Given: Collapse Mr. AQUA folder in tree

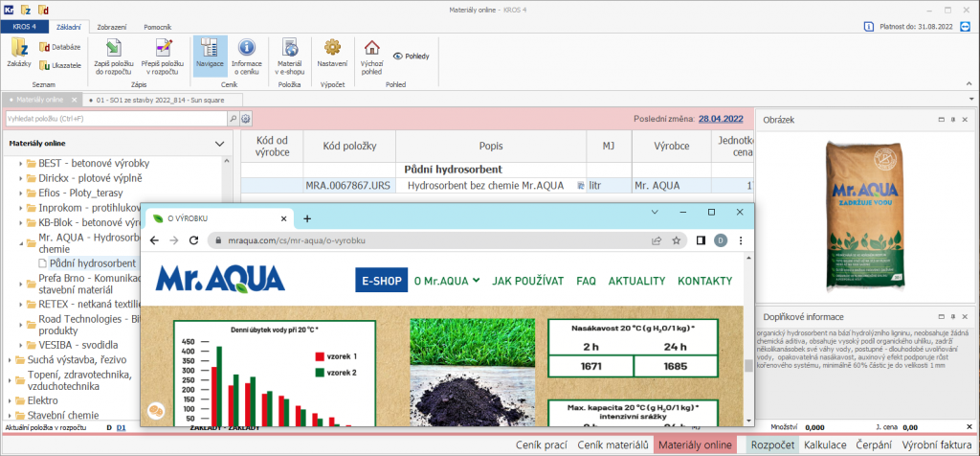Looking at the screenshot, I should pyautogui.click(x=20, y=243).
